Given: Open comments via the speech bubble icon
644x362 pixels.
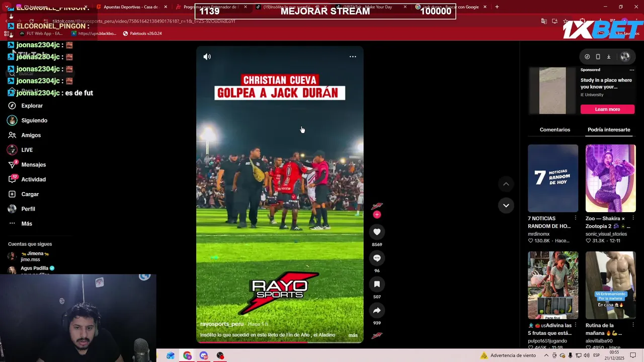Looking at the screenshot, I should coord(377,258).
